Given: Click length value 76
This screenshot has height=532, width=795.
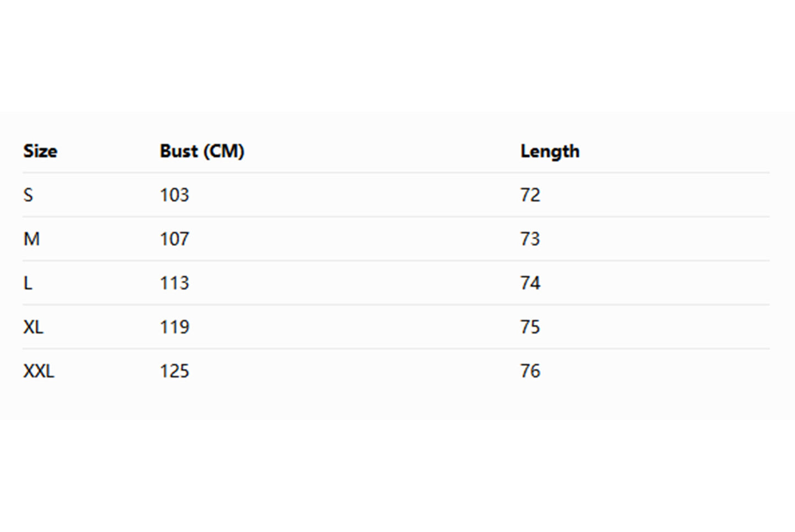Looking at the screenshot, I should [x=530, y=371].
